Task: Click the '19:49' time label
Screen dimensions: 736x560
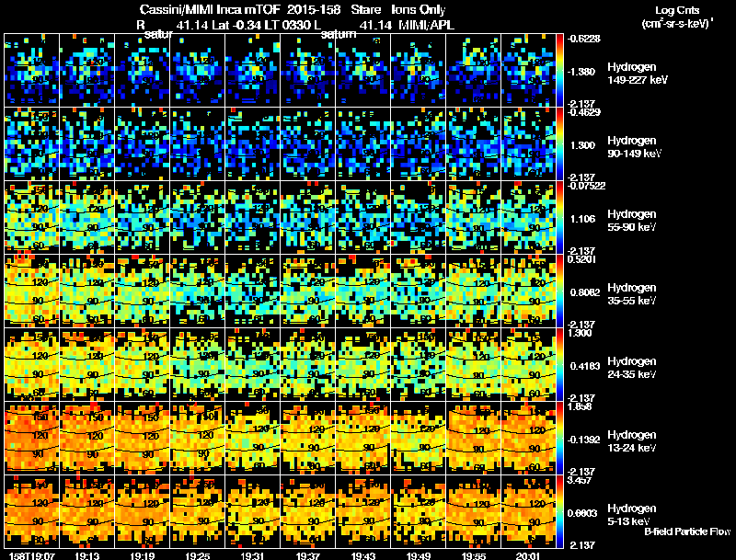Action: coord(419,555)
